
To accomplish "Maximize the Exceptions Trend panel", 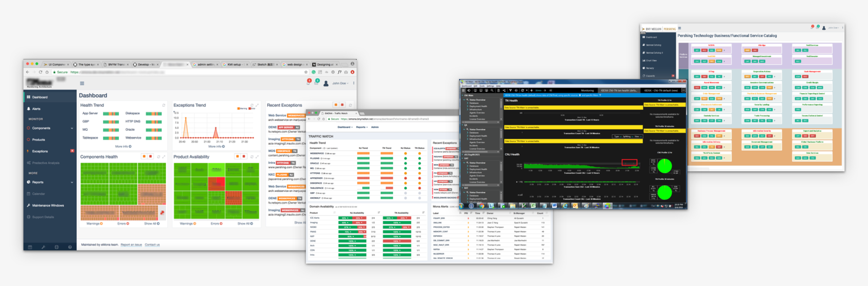I will pos(257,105).
